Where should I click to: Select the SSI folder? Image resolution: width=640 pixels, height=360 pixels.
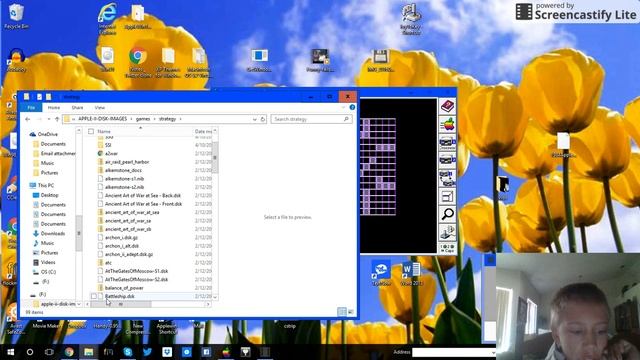pos(108,145)
